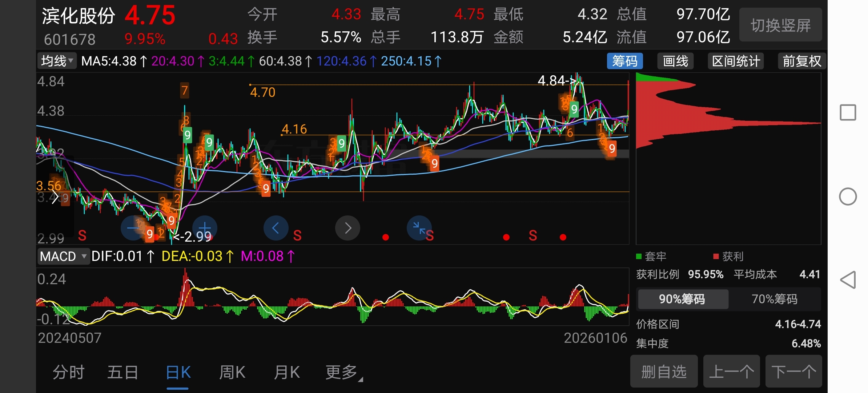The width and height of the screenshot is (868, 393).
Task: Select the 90%筹码 option
Action: [682, 299]
